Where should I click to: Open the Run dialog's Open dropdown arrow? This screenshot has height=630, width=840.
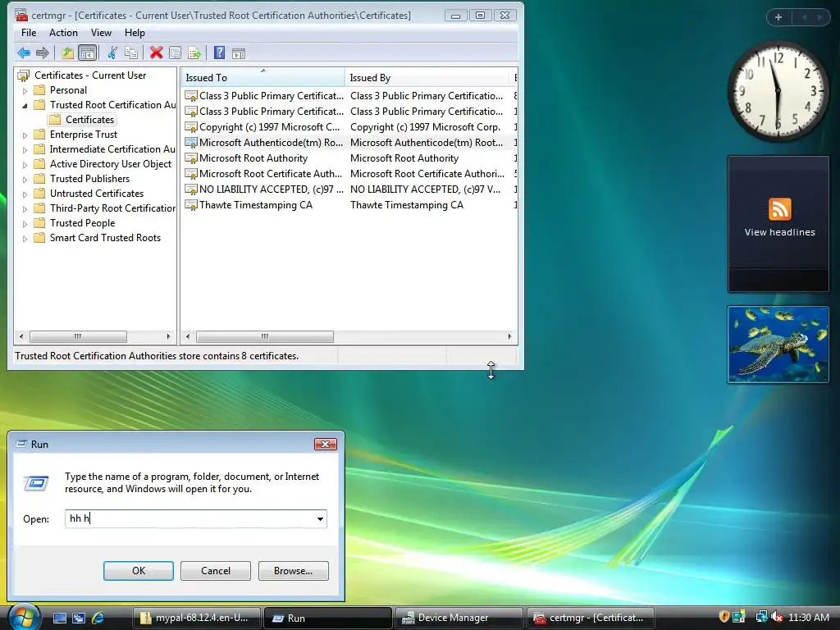[x=320, y=518]
